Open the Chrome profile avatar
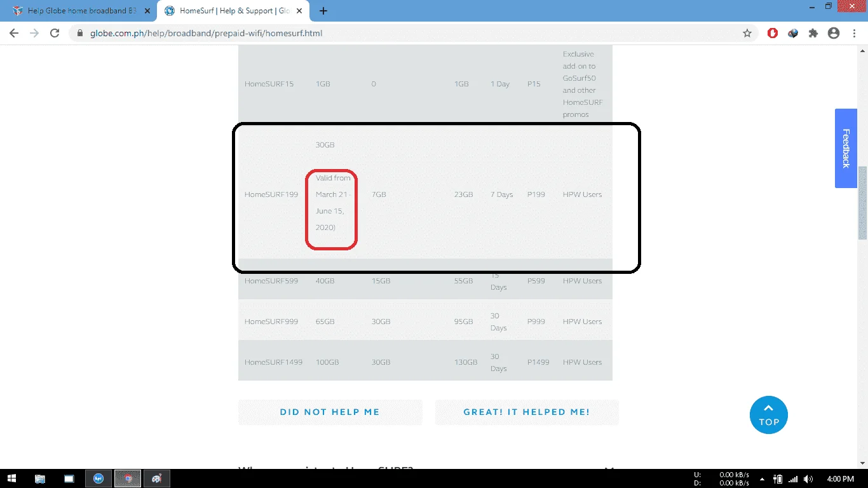The height and width of the screenshot is (488, 868). pyautogui.click(x=834, y=33)
